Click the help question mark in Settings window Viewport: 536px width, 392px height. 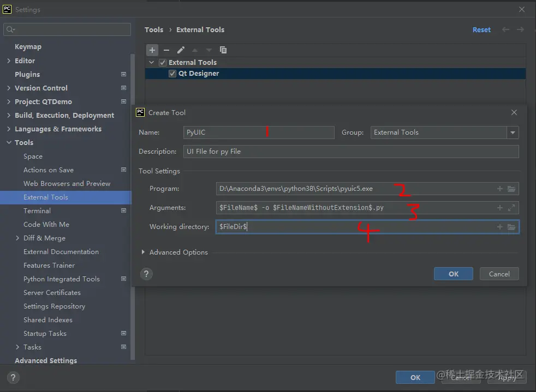point(13,377)
